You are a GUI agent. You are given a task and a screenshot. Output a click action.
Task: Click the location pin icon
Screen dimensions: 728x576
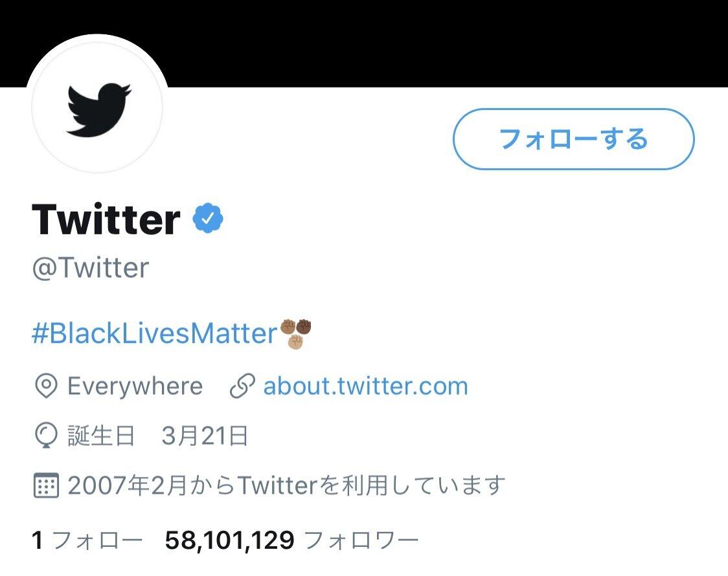45,386
